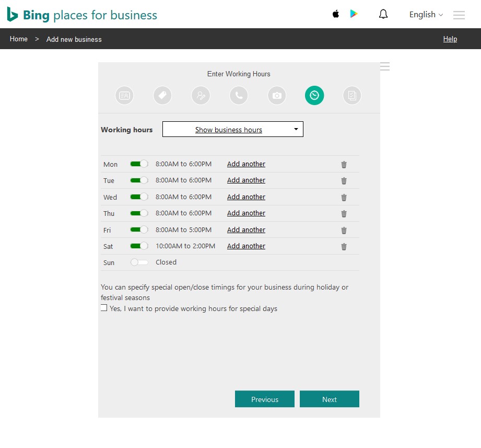Open the Google Play store icon

click(354, 14)
